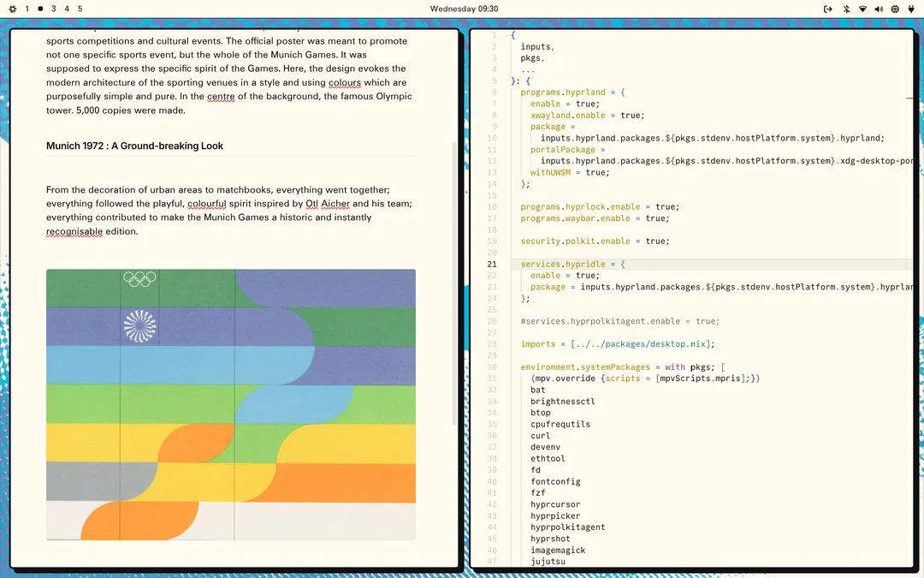Click the heading "Munich 1972 : A Ground-breaking Look"
The image size is (924, 578).
click(x=134, y=146)
